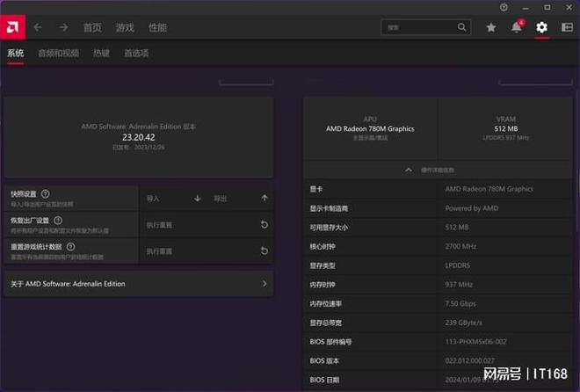Click AMD Radeon 780M Graphics APU card
Viewport: 580px width, 392px height.
point(370,128)
